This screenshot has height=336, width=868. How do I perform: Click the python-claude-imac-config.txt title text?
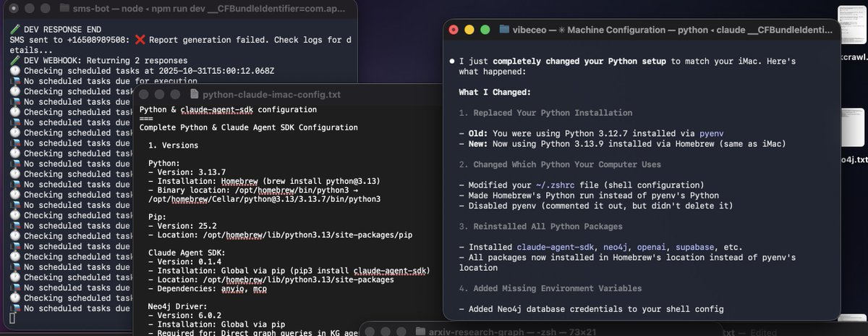[271, 95]
